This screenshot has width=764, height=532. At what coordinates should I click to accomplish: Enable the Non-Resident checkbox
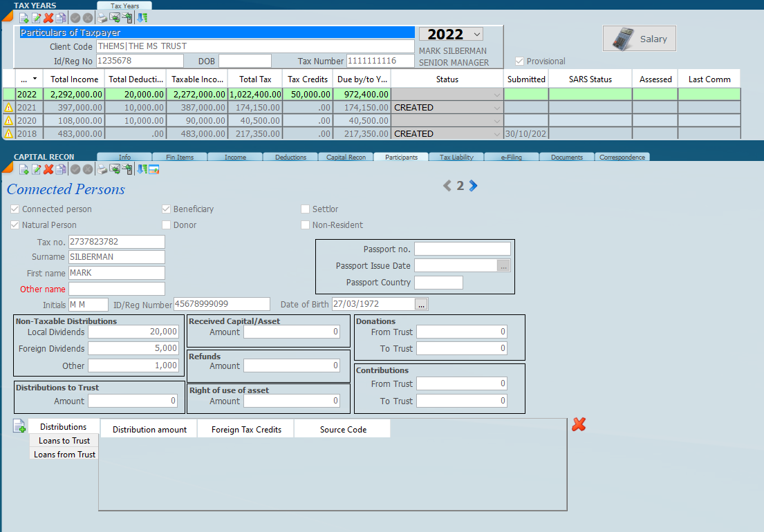(x=306, y=225)
